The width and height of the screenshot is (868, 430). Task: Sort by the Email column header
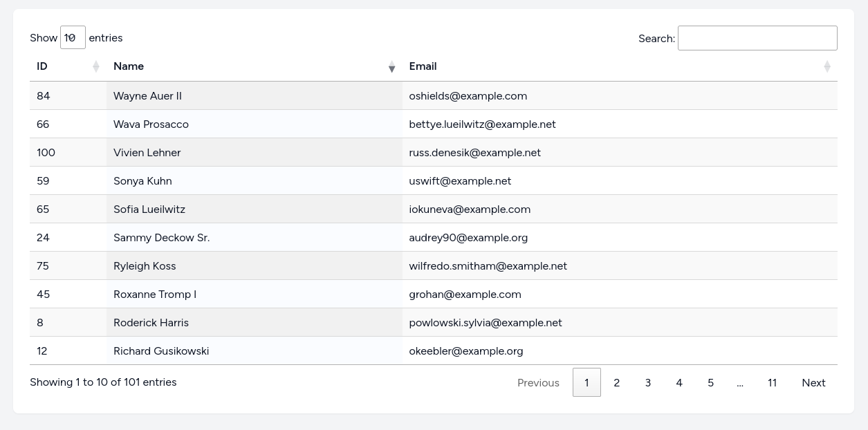(620, 66)
